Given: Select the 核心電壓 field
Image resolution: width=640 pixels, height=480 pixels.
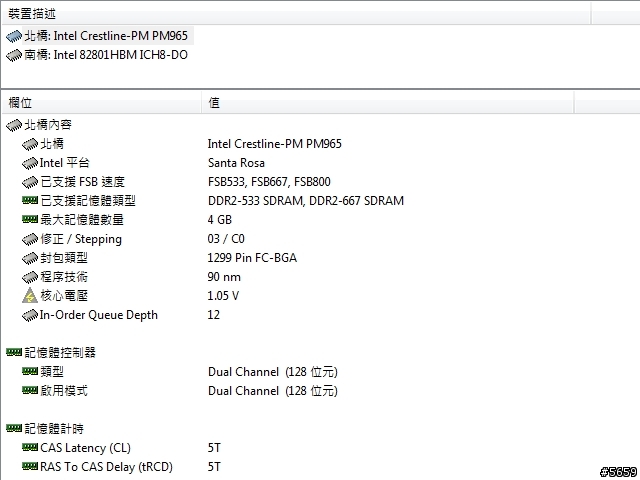Looking at the screenshot, I should tap(64, 296).
